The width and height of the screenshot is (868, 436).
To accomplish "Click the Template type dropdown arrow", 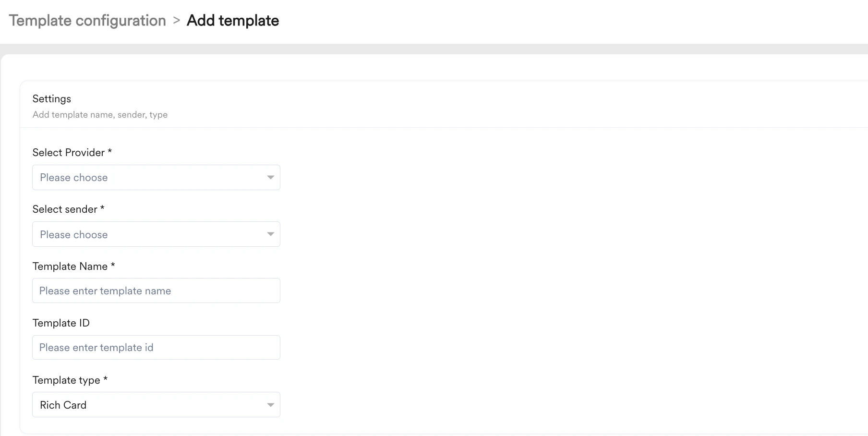I will tap(271, 405).
